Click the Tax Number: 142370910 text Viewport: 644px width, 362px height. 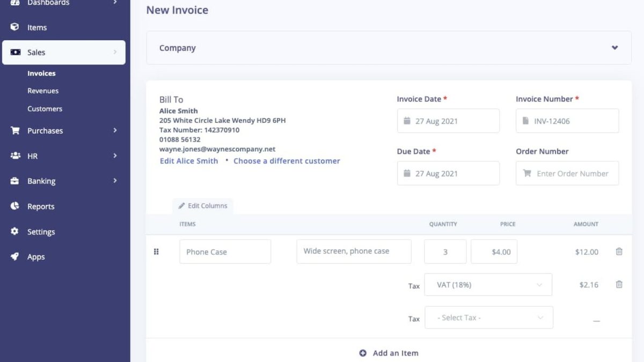(199, 130)
